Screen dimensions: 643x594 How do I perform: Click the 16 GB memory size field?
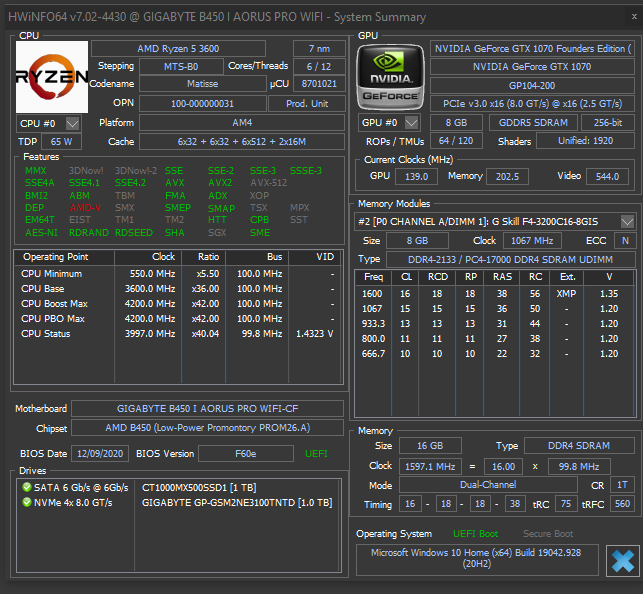430,446
